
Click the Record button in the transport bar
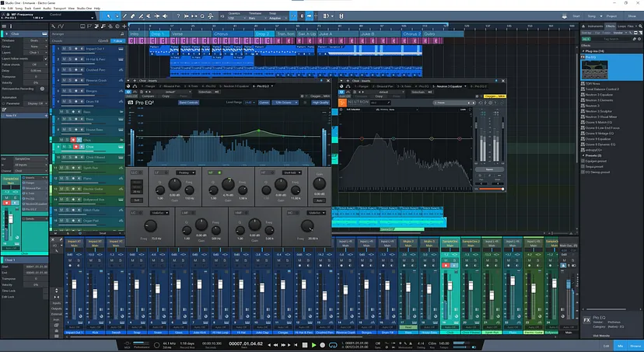pos(323,345)
